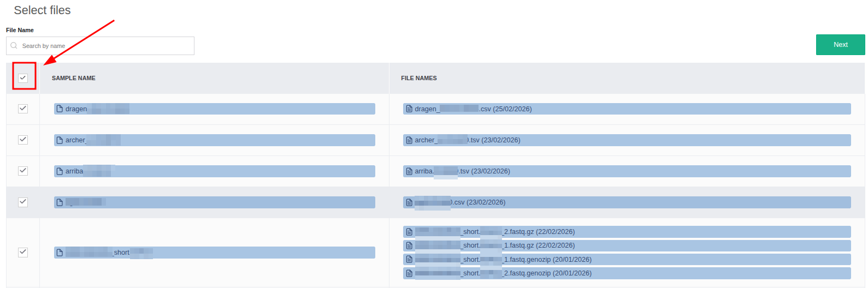Screen dimensions: 868x288
Task: Click the SAMPLE NAME column header
Action: click(x=74, y=78)
